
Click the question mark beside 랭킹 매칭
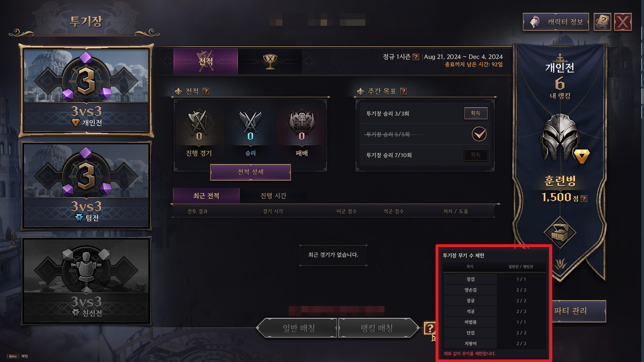pos(430,328)
